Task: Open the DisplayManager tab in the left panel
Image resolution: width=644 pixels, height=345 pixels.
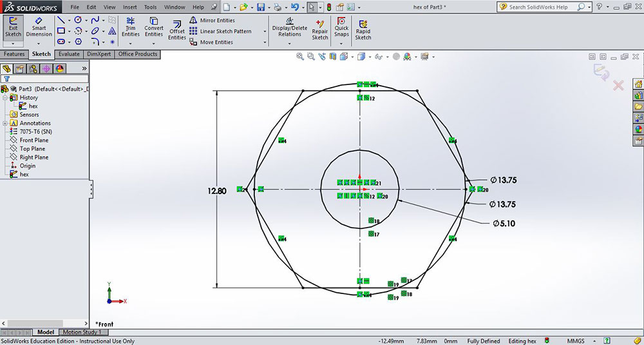Action: (60, 68)
